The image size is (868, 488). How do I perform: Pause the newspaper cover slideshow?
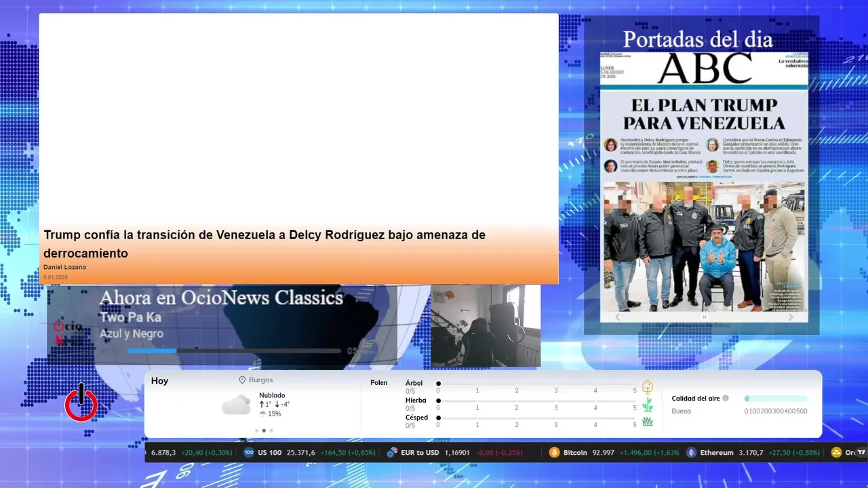click(704, 317)
